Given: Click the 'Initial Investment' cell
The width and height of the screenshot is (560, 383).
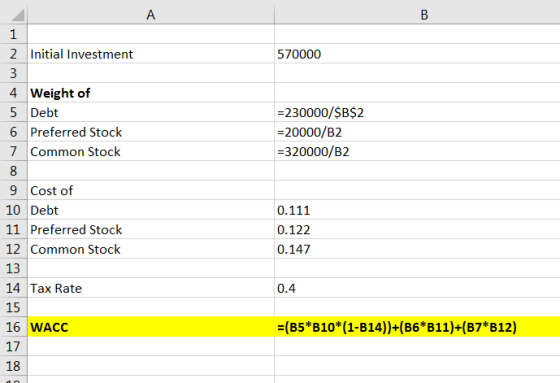Looking at the screenshot, I should (151, 54).
